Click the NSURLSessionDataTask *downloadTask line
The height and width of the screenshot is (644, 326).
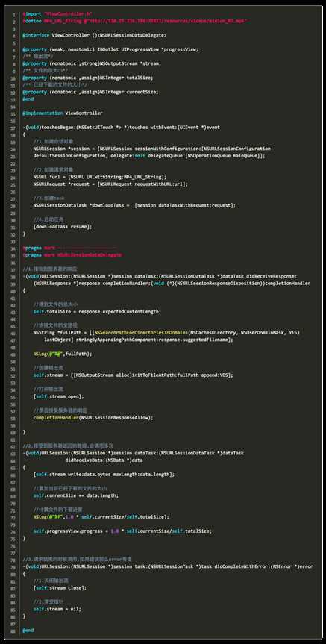(x=135, y=205)
